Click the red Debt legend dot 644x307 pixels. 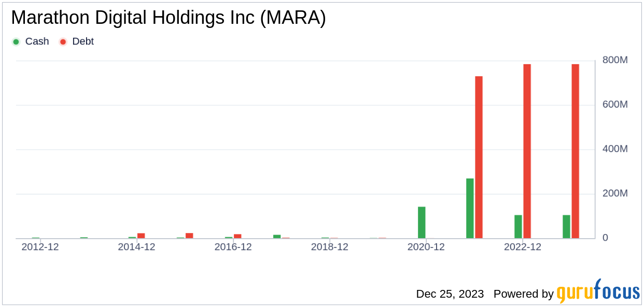pos(63,42)
